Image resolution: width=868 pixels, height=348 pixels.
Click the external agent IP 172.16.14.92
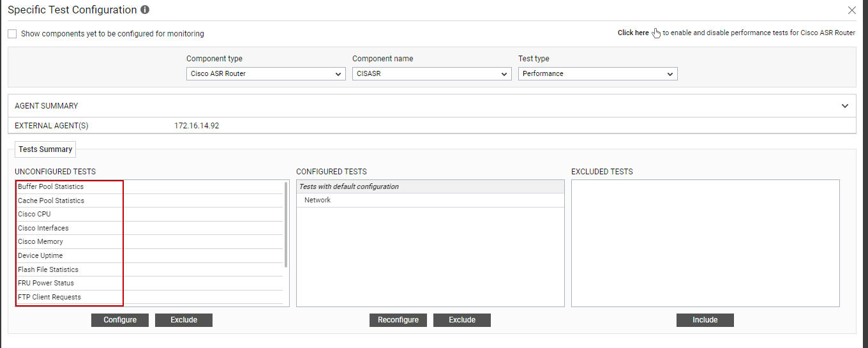coord(197,126)
